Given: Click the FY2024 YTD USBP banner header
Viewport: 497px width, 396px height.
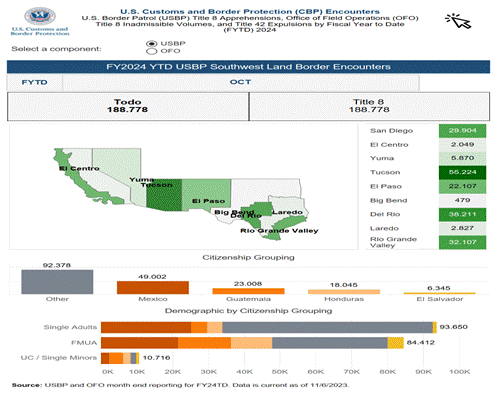Looking at the screenshot, I should click(248, 67).
